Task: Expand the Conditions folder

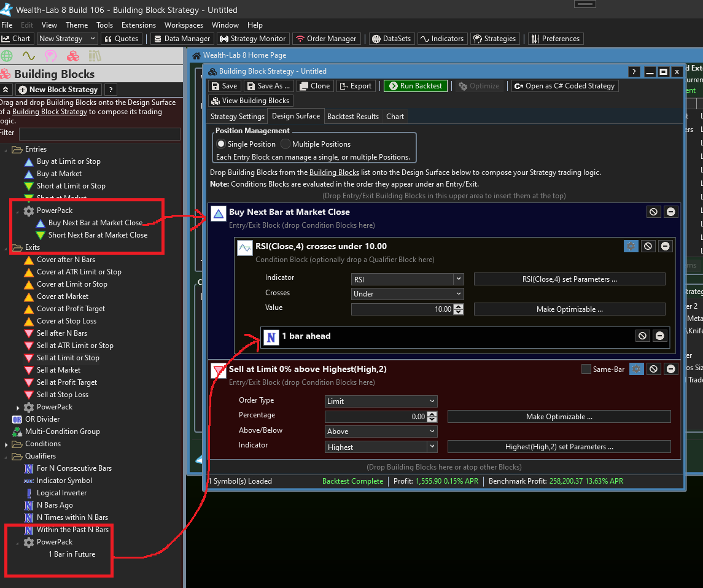Action: point(6,444)
